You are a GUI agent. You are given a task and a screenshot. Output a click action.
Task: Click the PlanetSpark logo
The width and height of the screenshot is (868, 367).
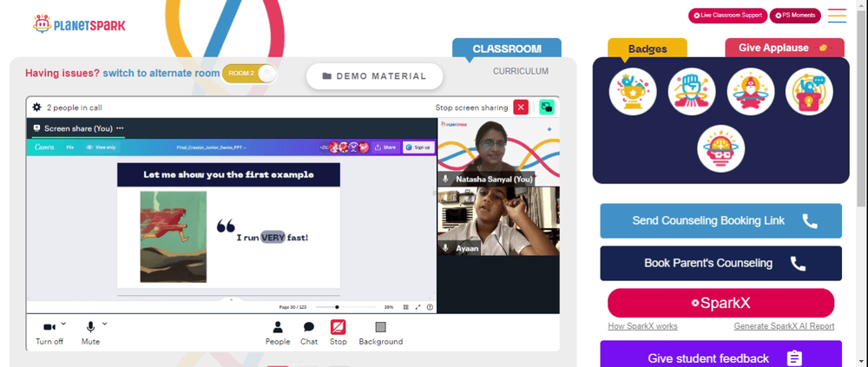[x=79, y=24]
